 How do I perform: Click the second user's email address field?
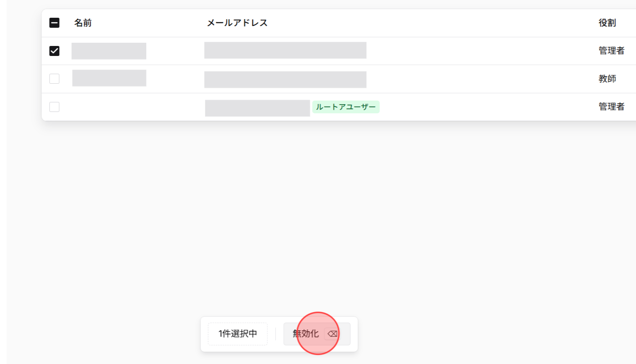pos(285,79)
